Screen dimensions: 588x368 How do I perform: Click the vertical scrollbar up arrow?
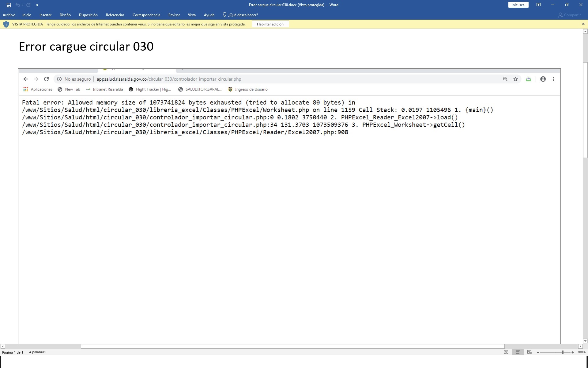coord(585,31)
